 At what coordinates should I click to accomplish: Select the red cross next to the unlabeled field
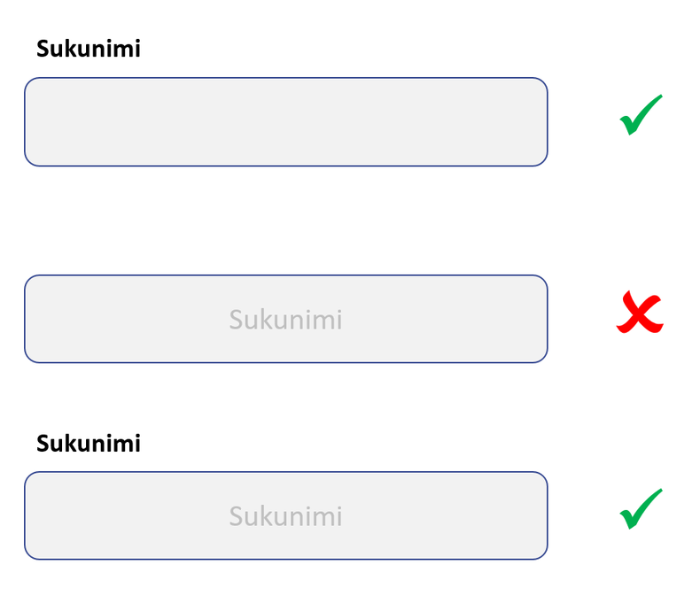tap(640, 314)
